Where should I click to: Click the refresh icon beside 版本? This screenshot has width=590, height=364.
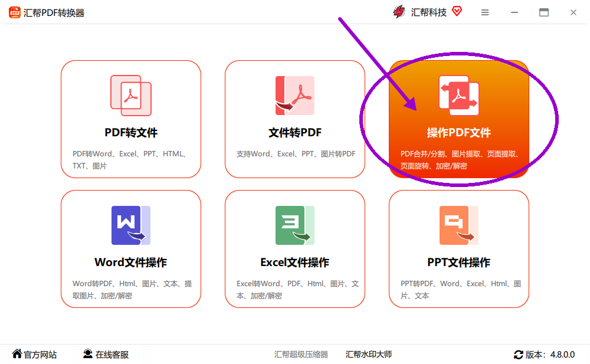519,355
